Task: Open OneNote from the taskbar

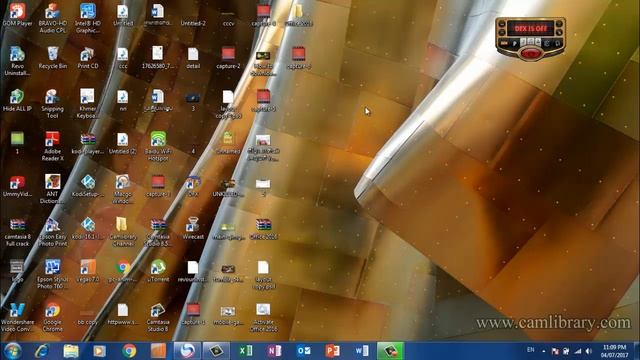Action: coord(274,351)
